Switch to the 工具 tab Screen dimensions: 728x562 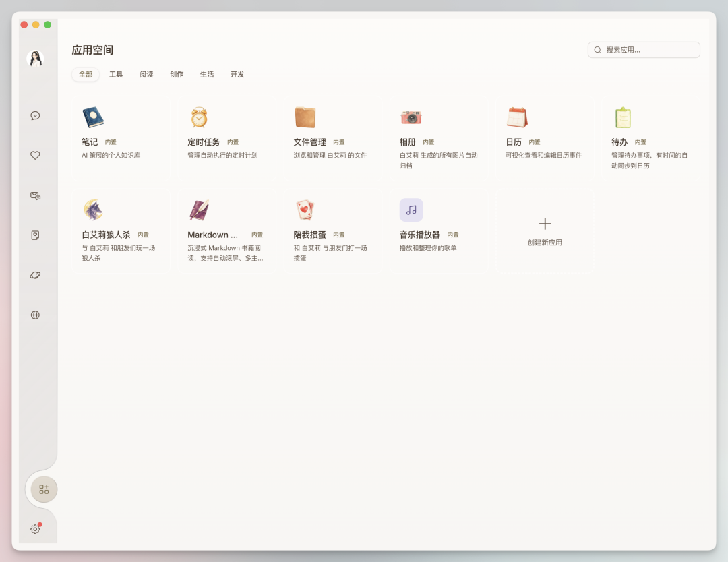pos(116,74)
